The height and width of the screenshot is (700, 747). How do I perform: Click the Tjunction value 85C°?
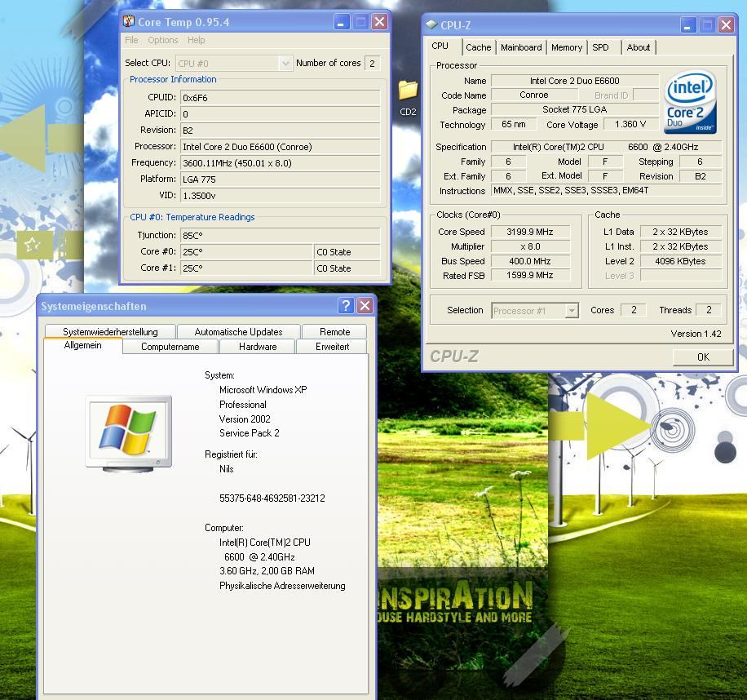pyautogui.click(x=281, y=236)
